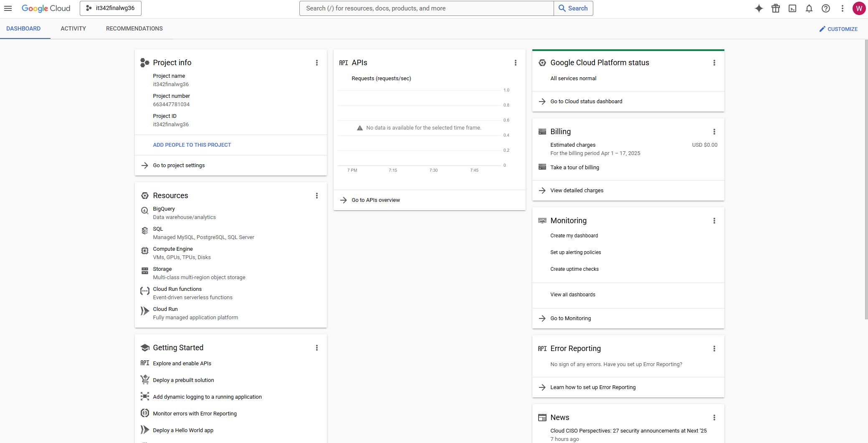The width and height of the screenshot is (868, 443).
Task: Switch to the Activity tab
Action: point(73,29)
